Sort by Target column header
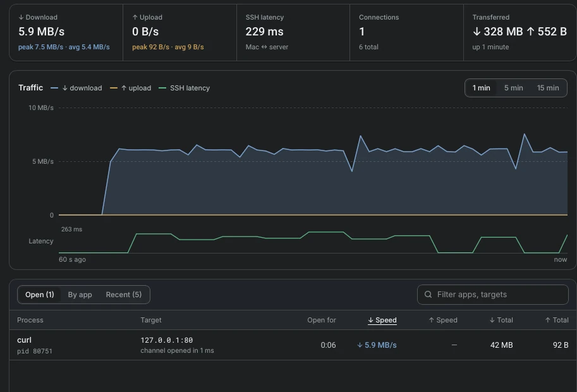Screen dimensions: 577x392 tap(151, 320)
